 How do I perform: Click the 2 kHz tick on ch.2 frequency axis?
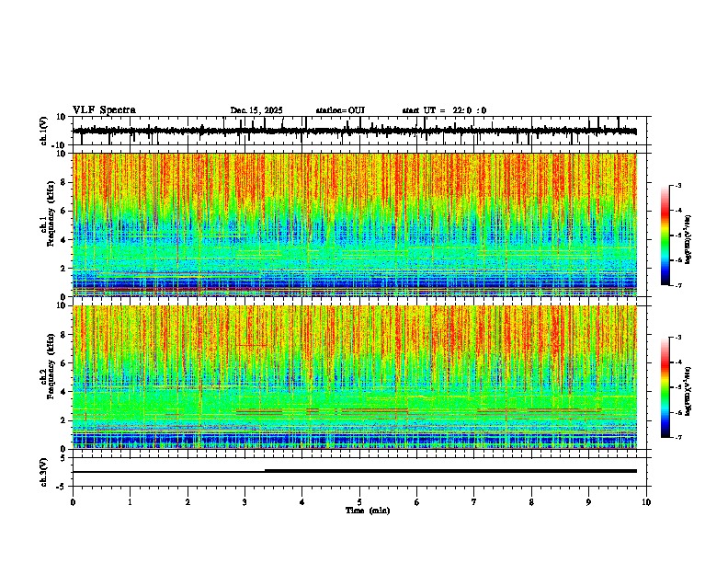[x=65, y=420]
